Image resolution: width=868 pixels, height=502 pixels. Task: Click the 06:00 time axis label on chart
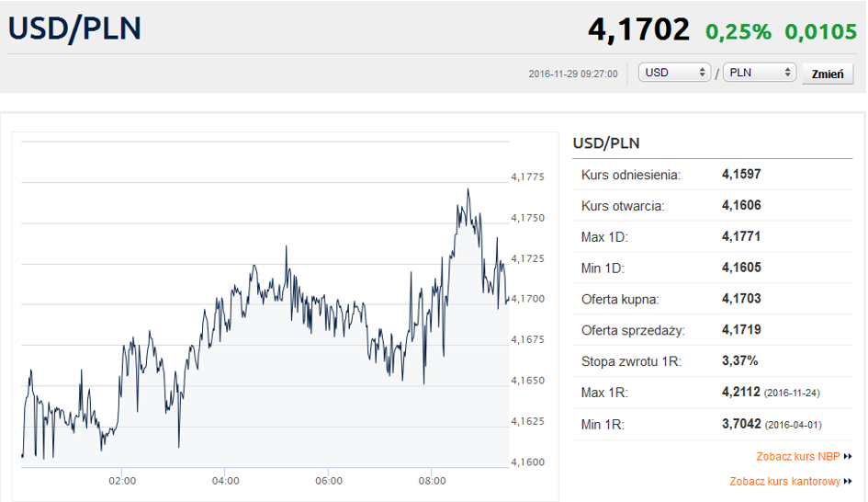pos(329,481)
